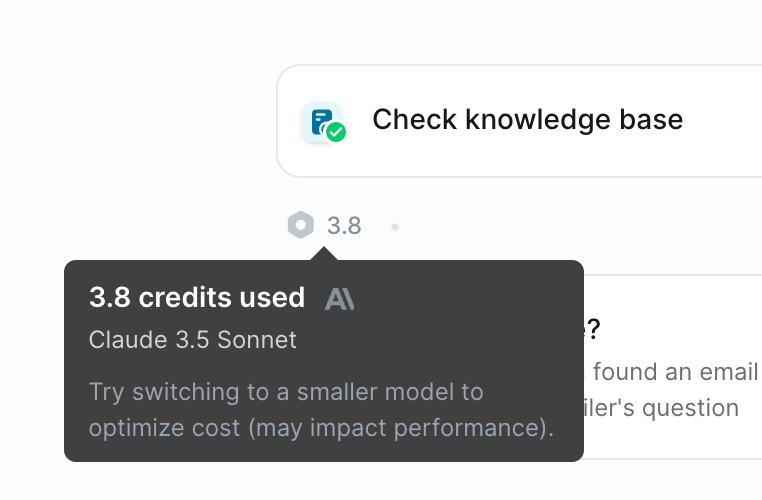Click the tooltip's pointer arrow
Image resolution: width=762 pixels, height=500 pixels.
pos(323,254)
